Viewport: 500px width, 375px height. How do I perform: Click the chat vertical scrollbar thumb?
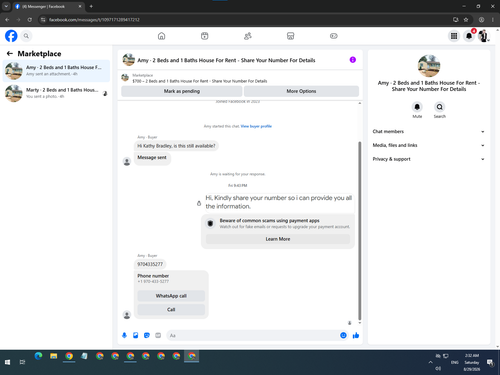coord(359,230)
